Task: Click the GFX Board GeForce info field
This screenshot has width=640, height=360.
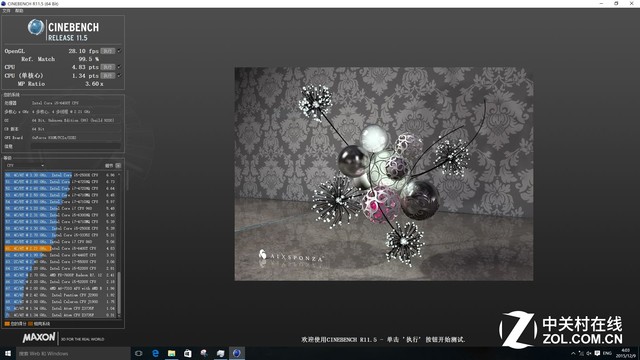Action: pyautogui.click(x=76, y=138)
